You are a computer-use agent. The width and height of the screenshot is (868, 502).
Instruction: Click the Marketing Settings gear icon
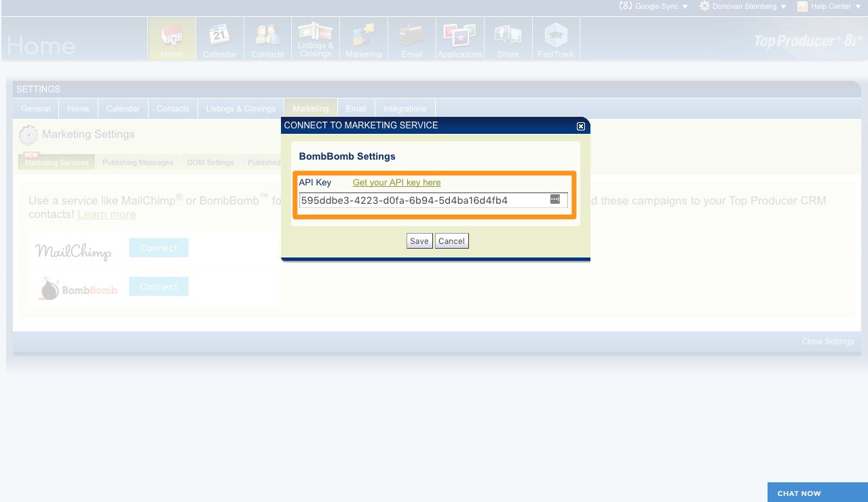(x=29, y=135)
